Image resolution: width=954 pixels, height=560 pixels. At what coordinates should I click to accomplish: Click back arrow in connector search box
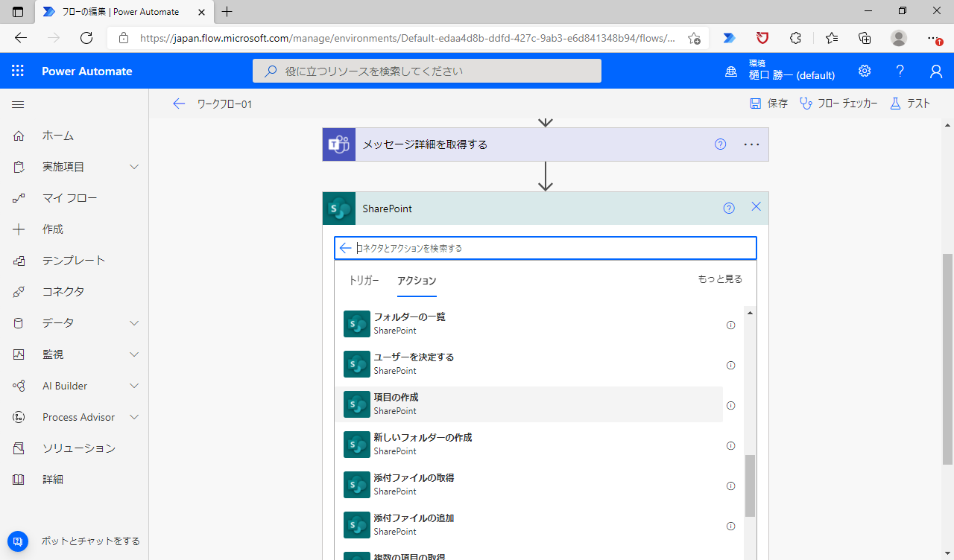tap(345, 248)
